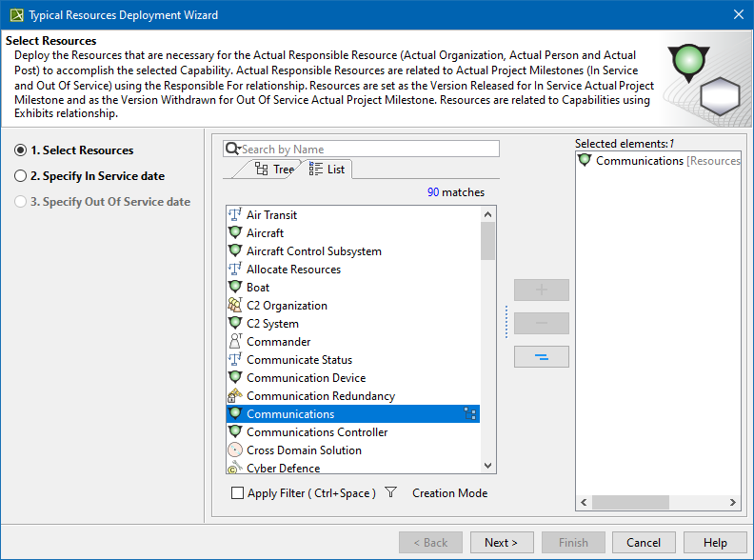Click the Commander person icon
Screen dimensions: 754x560
click(235, 342)
